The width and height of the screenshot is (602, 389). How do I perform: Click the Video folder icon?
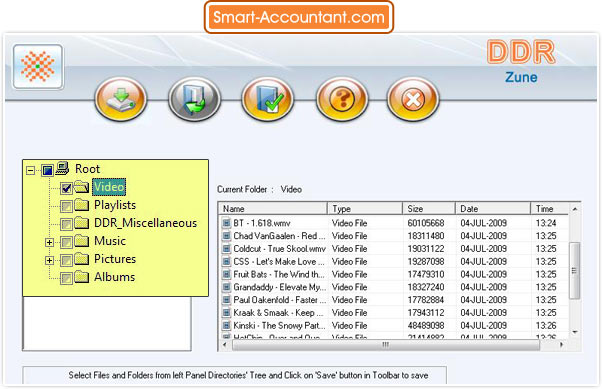tap(81, 187)
